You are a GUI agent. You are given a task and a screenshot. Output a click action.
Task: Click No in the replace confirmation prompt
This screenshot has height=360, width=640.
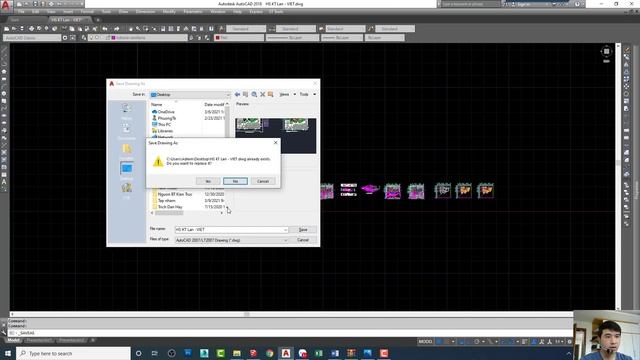235,181
